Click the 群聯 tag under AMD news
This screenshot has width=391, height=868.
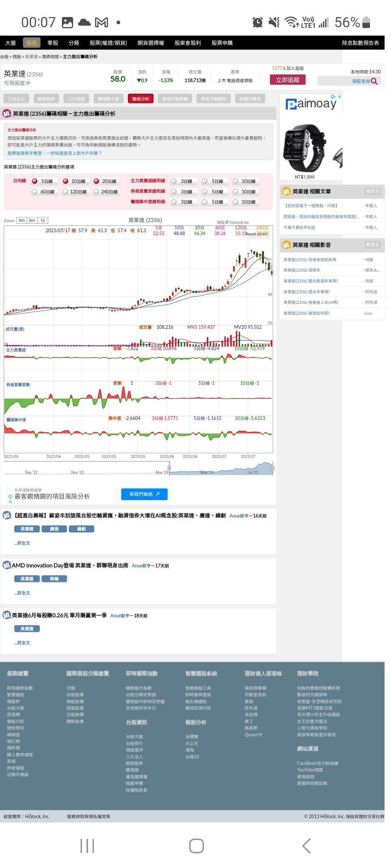(x=54, y=579)
